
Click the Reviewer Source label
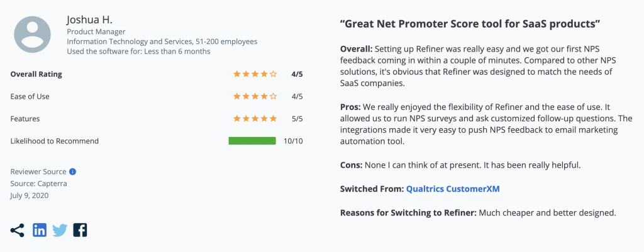[x=38, y=172]
